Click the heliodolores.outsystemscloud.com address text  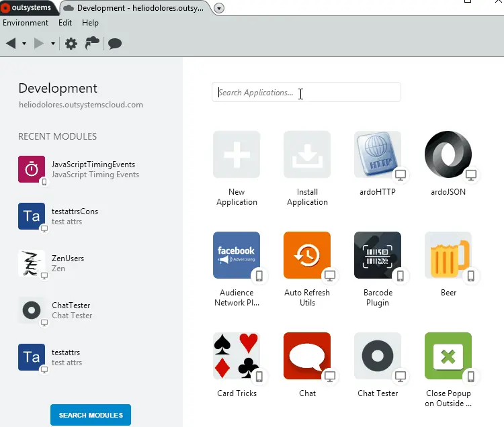coord(81,105)
